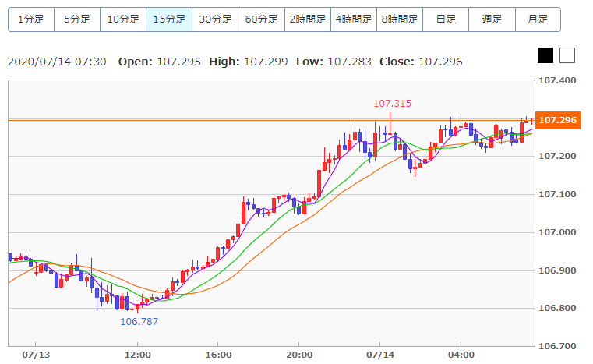Open the 60分足 chart interval
The height and width of the screenshot is (364, 593).
click(261, 19)
